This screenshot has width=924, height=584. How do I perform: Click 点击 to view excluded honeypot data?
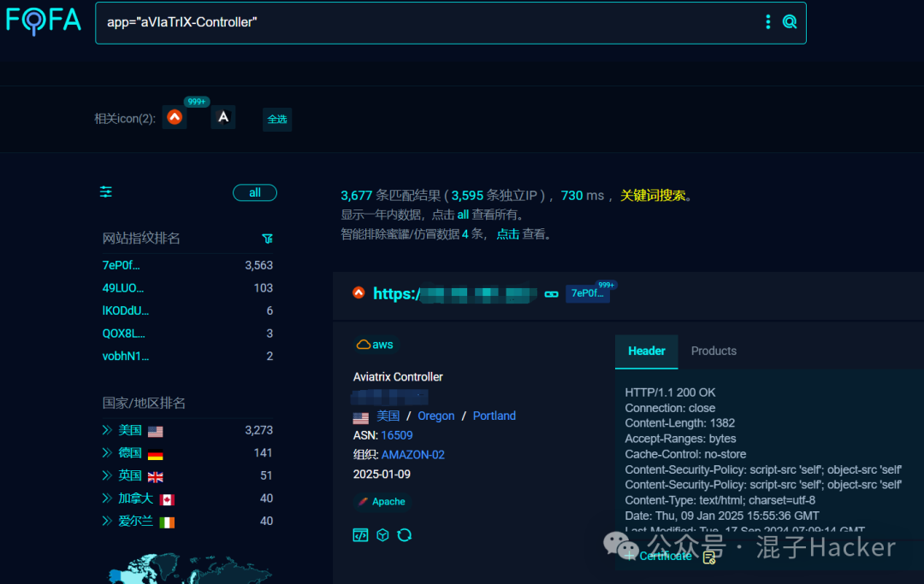(507, 234)
